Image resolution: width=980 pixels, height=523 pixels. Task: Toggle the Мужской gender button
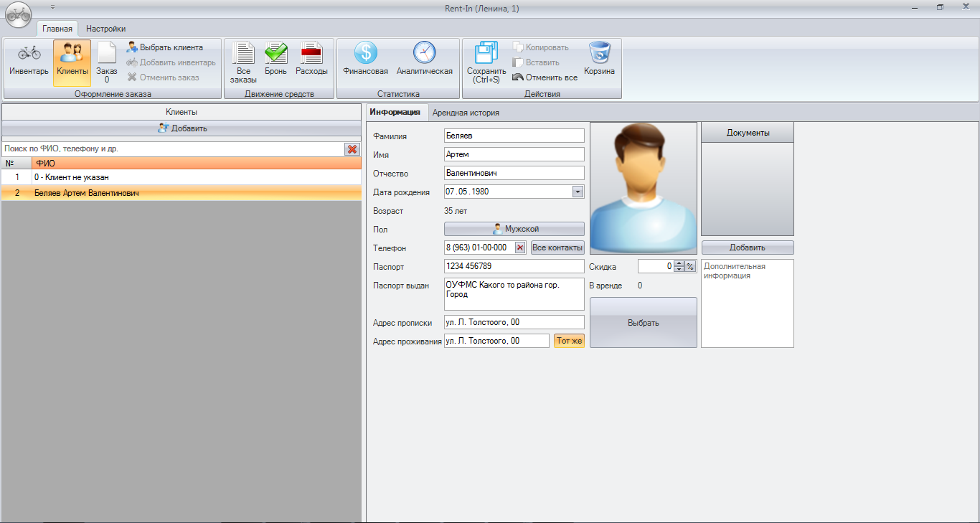tap(514, 229)
